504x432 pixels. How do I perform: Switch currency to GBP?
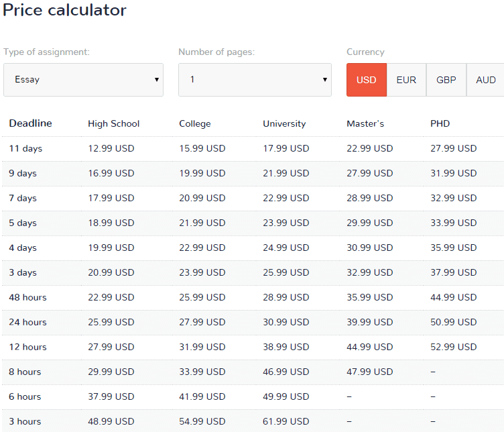[x=446, y=80]
